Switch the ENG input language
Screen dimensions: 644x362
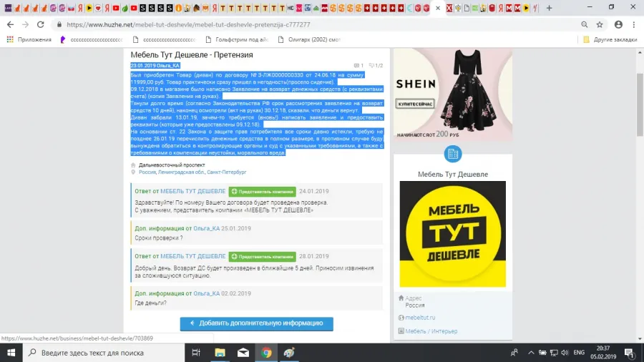click(579, 353)
